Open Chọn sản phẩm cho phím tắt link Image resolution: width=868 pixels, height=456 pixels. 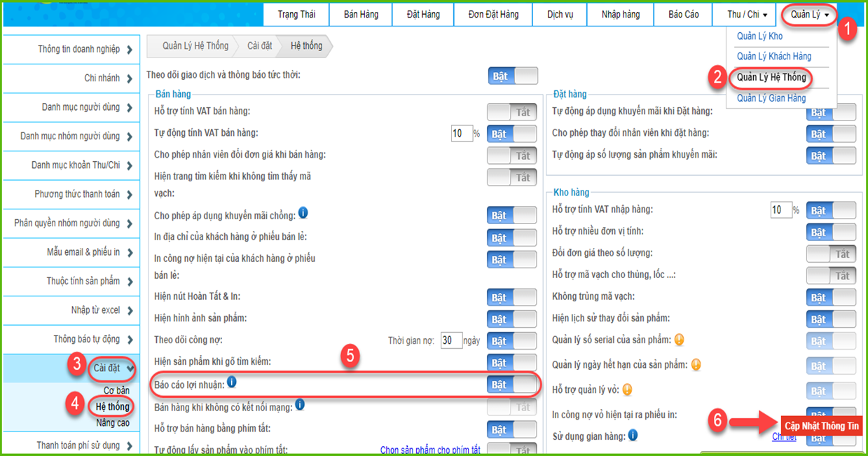(430, 450)
